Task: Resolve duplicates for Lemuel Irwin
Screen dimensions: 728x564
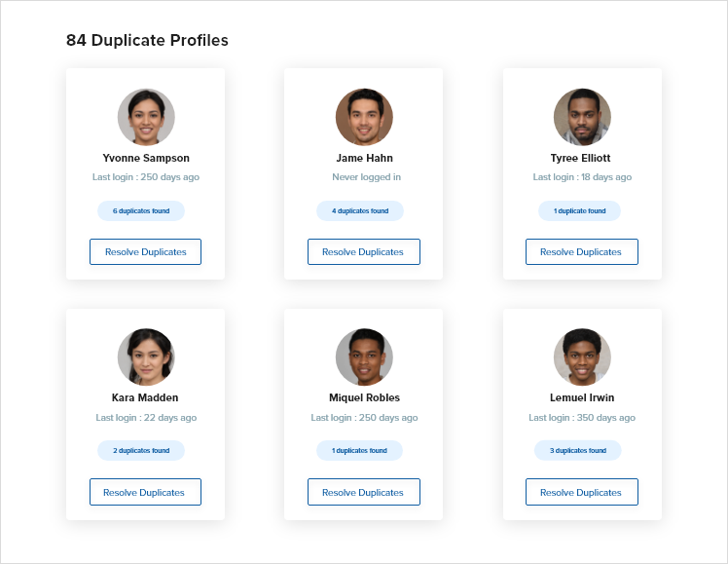Action: coord(582,492)
